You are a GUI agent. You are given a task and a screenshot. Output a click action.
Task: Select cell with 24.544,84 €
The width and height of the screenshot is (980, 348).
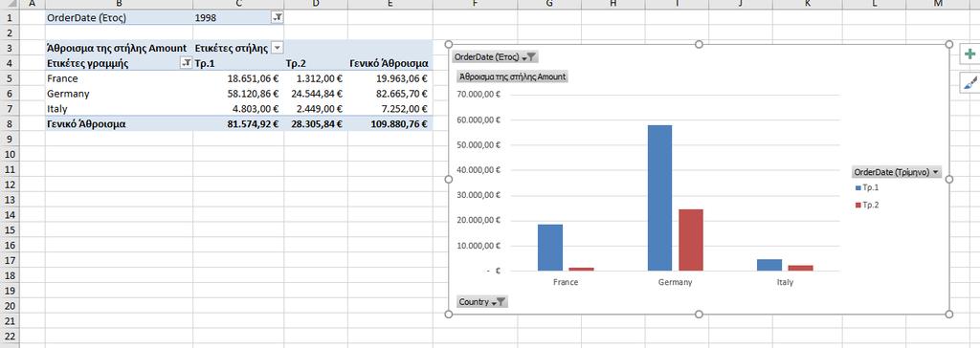pos(316,94)
